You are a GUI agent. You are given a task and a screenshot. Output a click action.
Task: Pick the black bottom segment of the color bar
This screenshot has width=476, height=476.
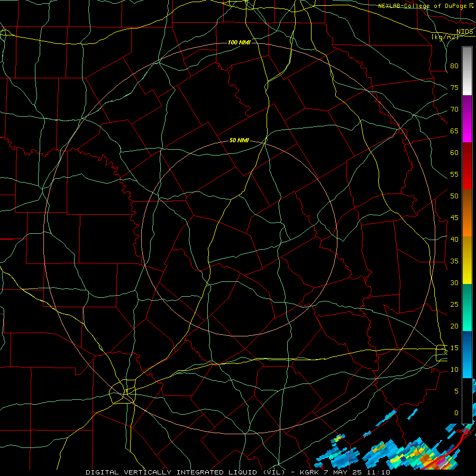tap(467, 401)
